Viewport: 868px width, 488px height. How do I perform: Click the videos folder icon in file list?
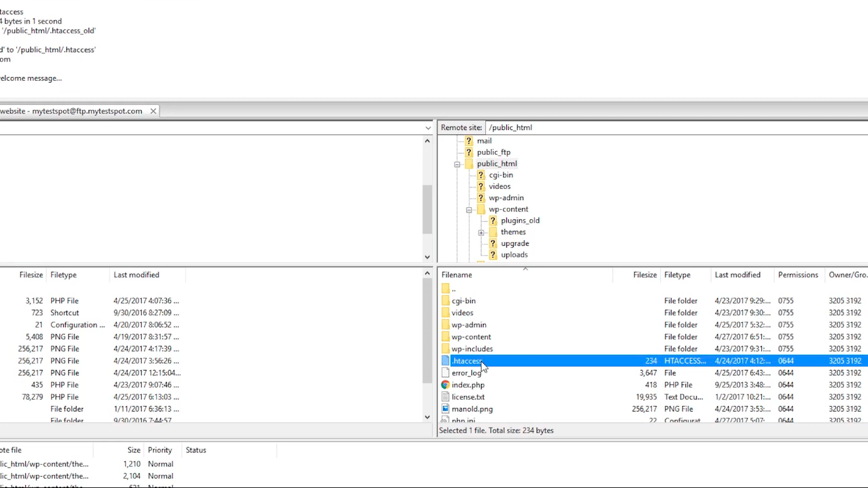445,313
